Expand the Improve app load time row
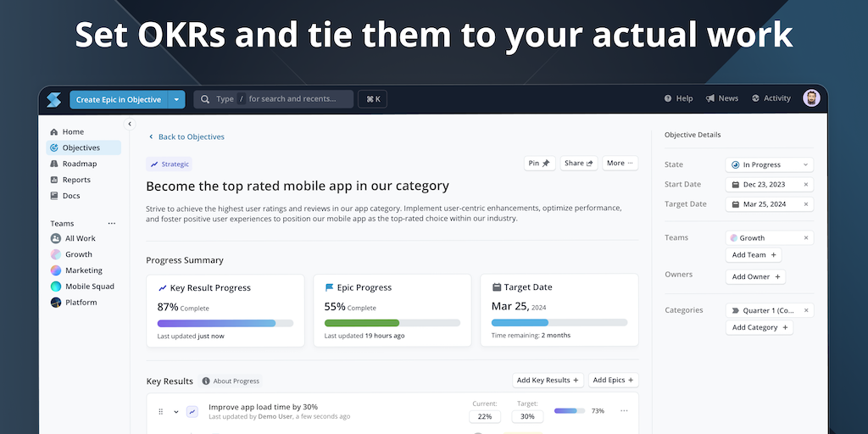The width and height of the screenshot is (868, 434). 176,412
